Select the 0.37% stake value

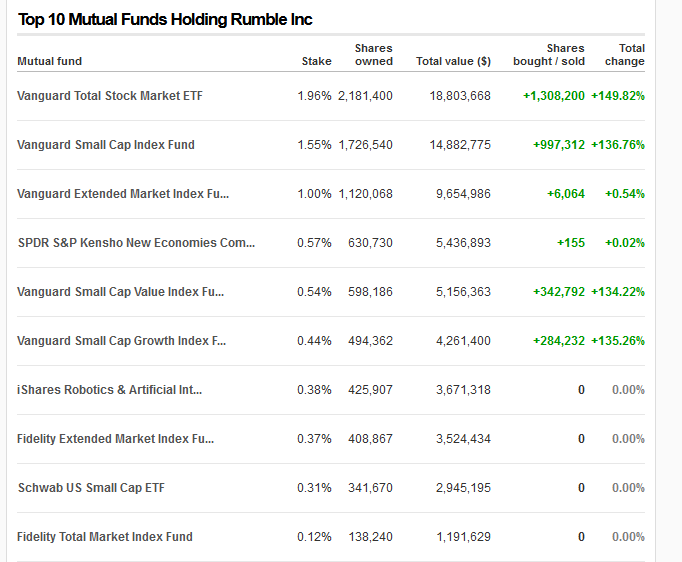[314, 439]
